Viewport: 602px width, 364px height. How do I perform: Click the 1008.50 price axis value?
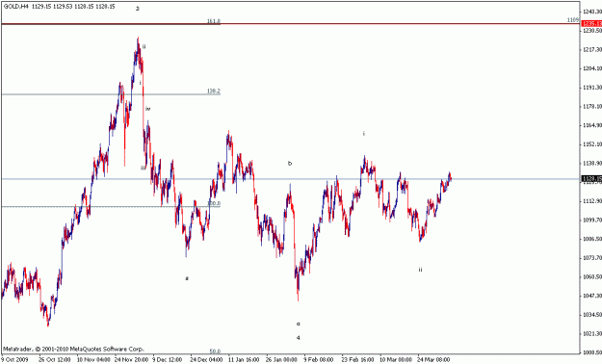(x=592, y=352)
